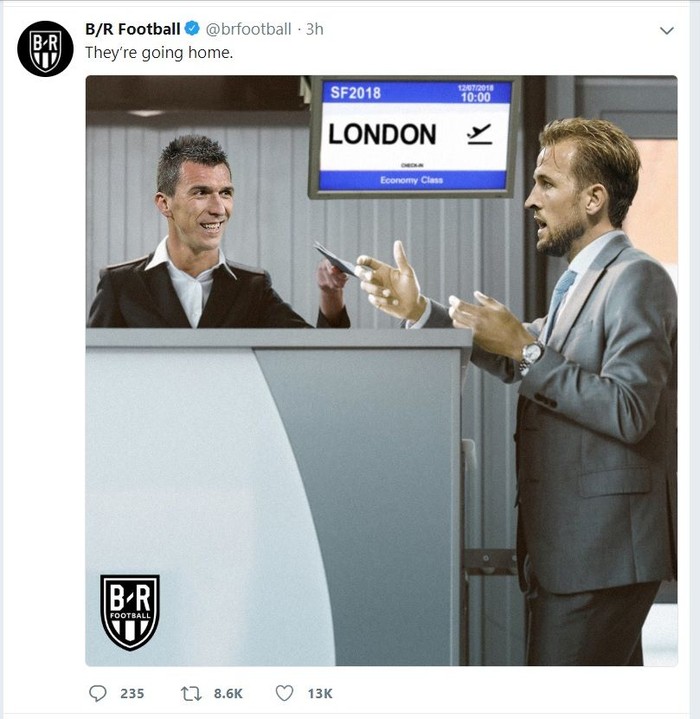700x719 pixels.
Task: Click the 13K likes count
Action: coord(320,693)
